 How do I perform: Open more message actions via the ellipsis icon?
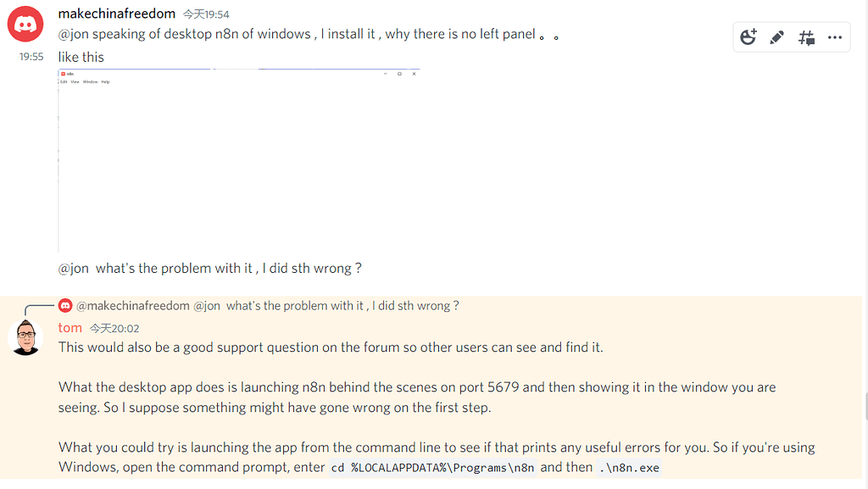point(835,36)
